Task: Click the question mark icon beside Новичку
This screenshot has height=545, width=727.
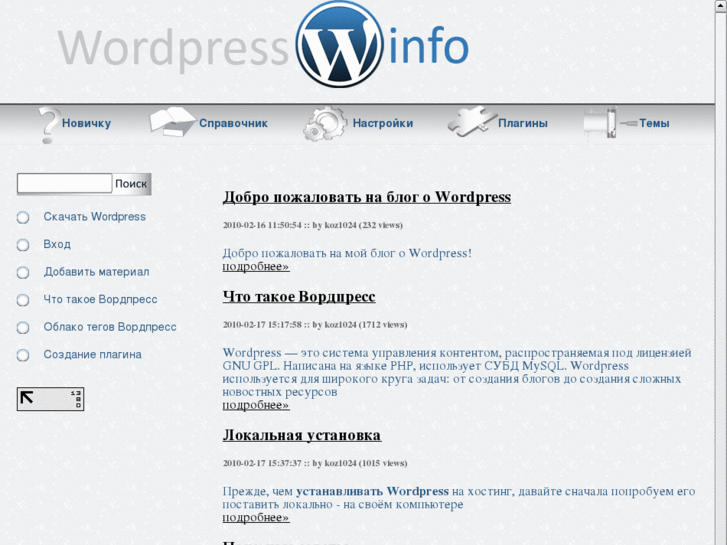Action: (x=49, y=125)
